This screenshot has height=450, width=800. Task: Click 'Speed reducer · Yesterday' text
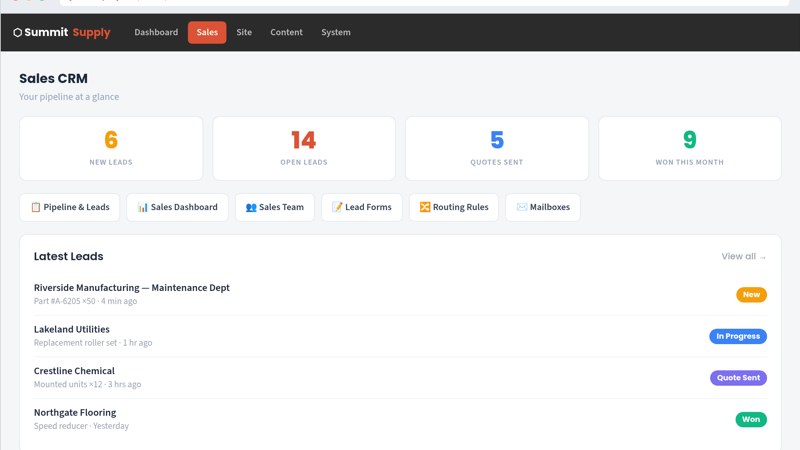coord(81,426)
